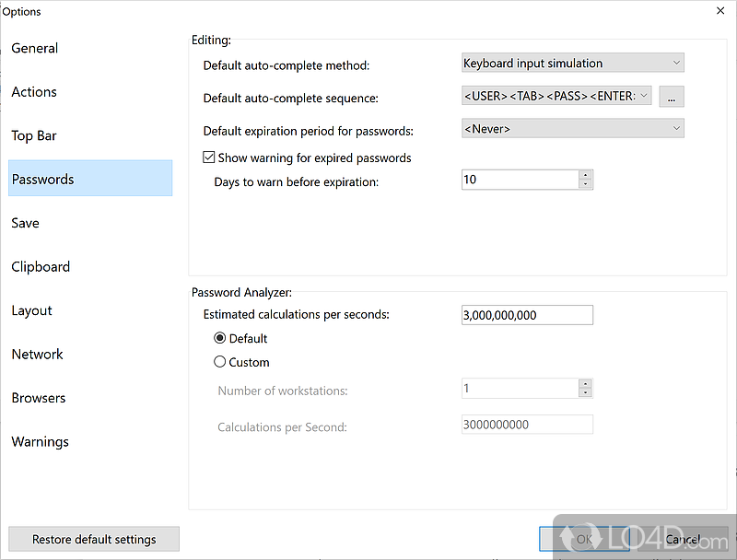Viewport: 737px width, 560px height.
Task: Show the Network options section
Action: (38, 355)
